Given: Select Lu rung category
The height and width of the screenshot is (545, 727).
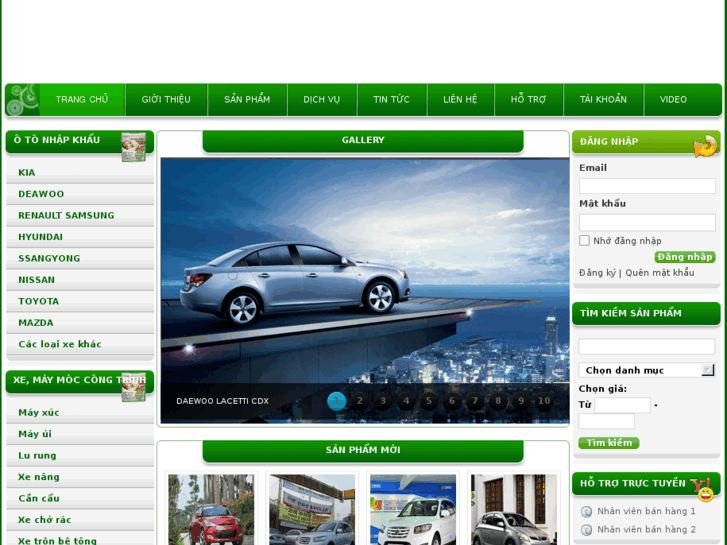Looking at the screenshot, I should [37, 455].
